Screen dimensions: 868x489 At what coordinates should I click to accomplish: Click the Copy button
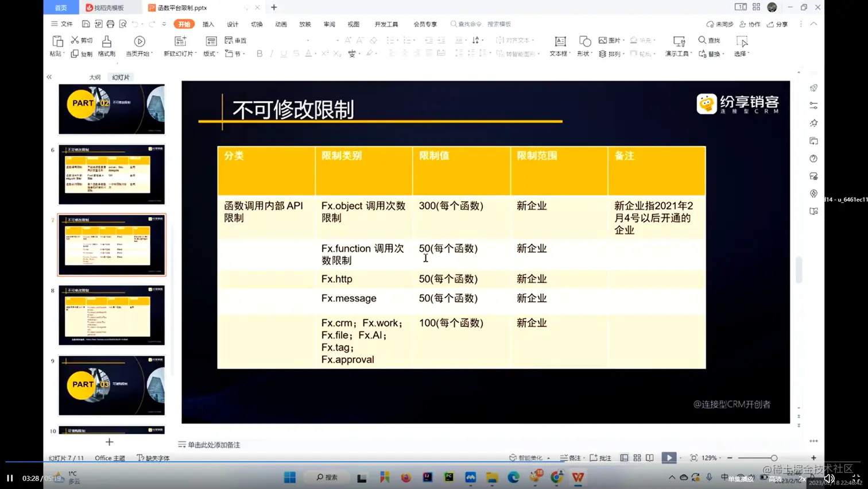82,53
